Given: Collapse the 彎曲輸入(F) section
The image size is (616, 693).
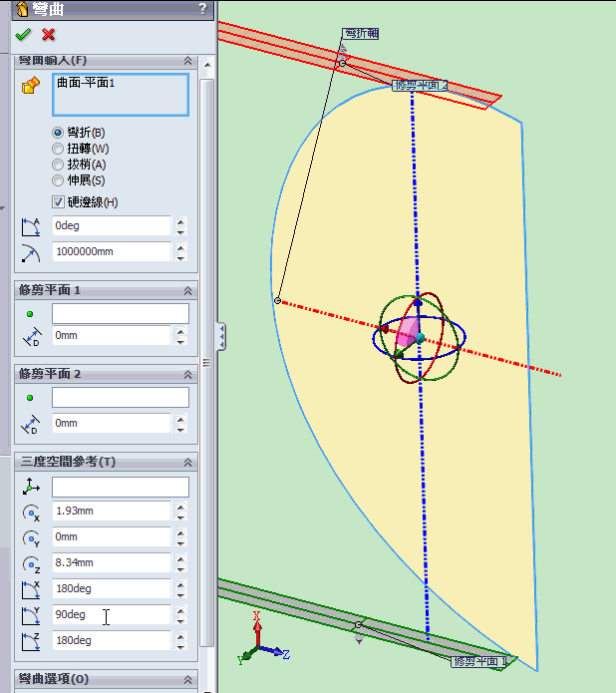Looking at the screenshot, I should click(x=187, y=61).
